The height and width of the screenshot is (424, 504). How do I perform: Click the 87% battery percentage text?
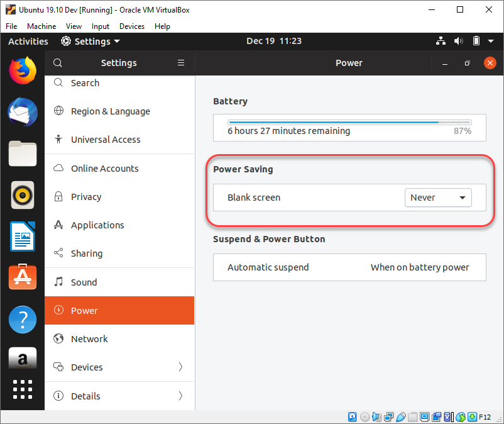[463, 131]
